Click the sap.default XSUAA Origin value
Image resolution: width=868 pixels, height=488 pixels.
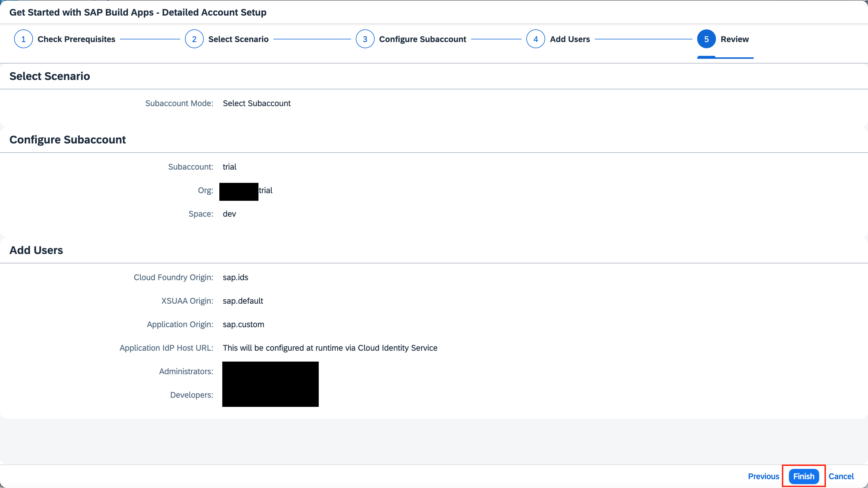[x=243, y=301]
